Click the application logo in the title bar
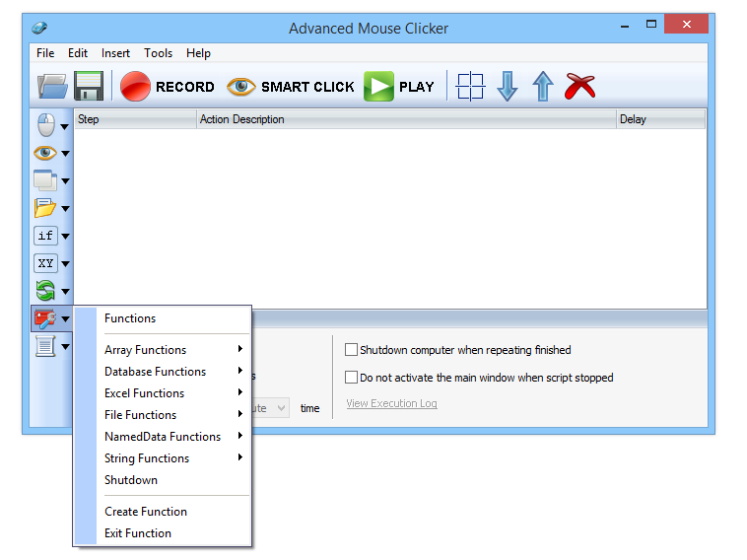The image size is (747, 560). tap(39, 28)
